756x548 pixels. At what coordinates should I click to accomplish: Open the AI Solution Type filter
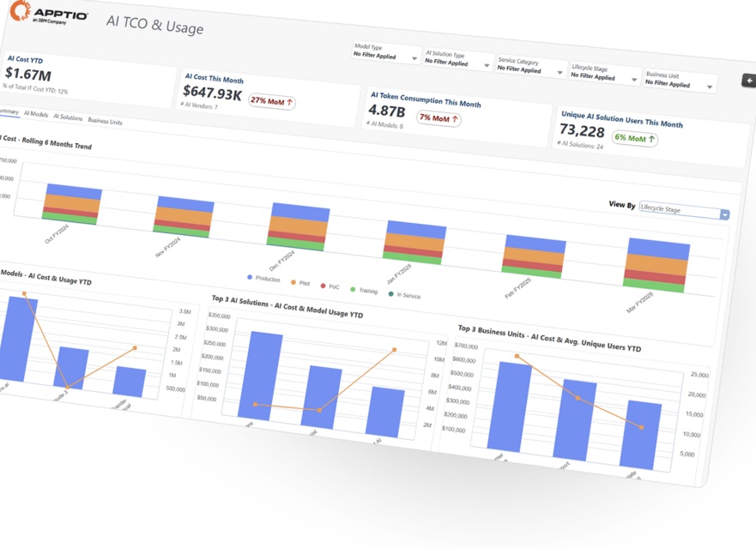(x=457, y=59)
